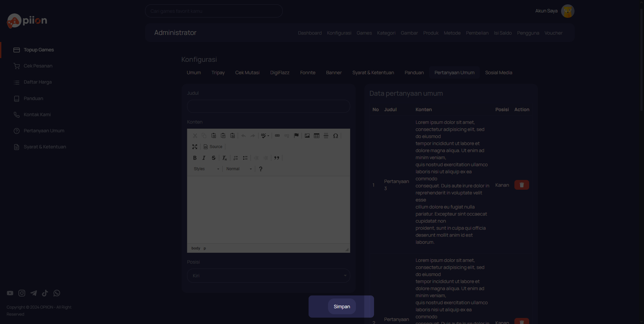Screen dimensions: 644x324
Task: Maximize the editor area
Action: coord(195,147)
